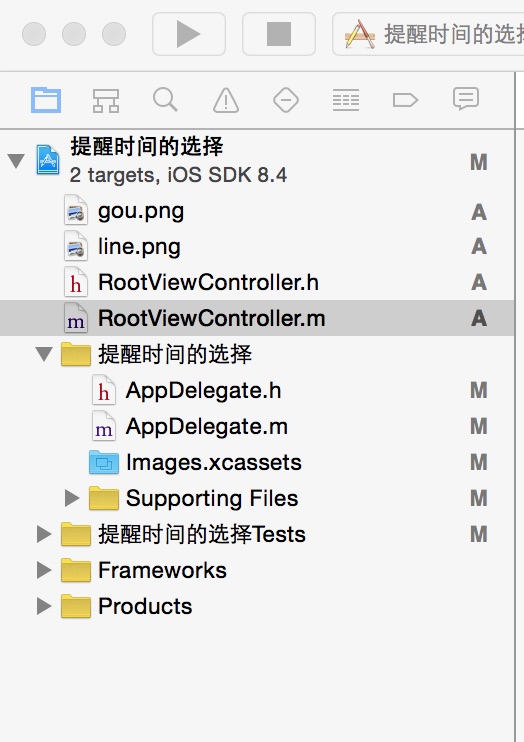Open the Find navigator magnifier
Screen dimensions: 524x742
click(x=165, y=100)
